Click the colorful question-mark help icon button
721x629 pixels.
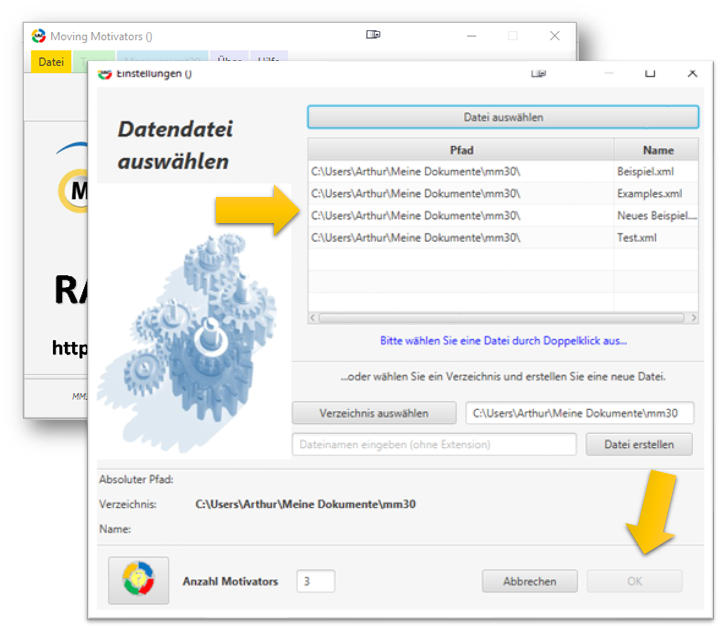pyautogui.click(x=138, y=580)
